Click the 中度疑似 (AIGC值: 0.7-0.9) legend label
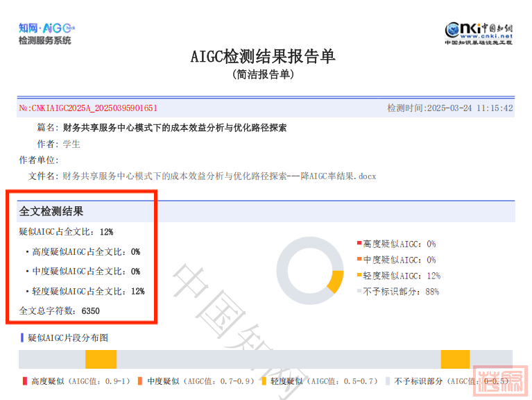The height and width of the screenshot is (400, 532). pos(200,381)
